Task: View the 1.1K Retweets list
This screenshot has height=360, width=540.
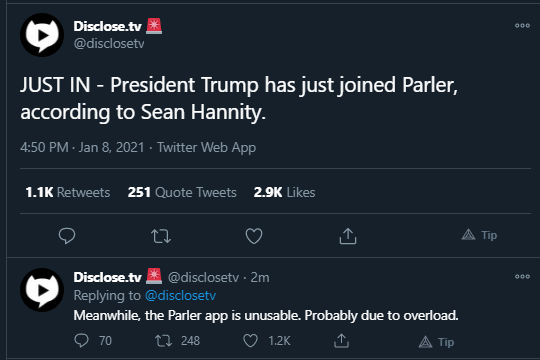Action: (68, 192)
